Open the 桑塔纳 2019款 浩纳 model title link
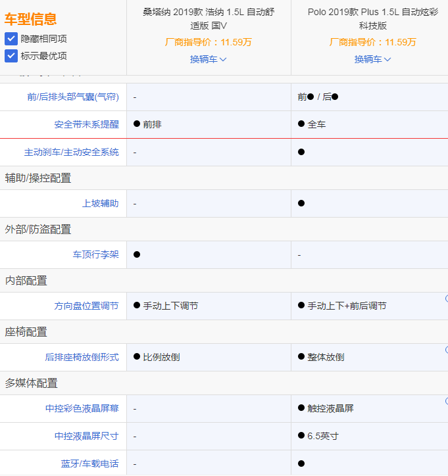This screenshot has width=448, height=476. (x=208, y=18)
